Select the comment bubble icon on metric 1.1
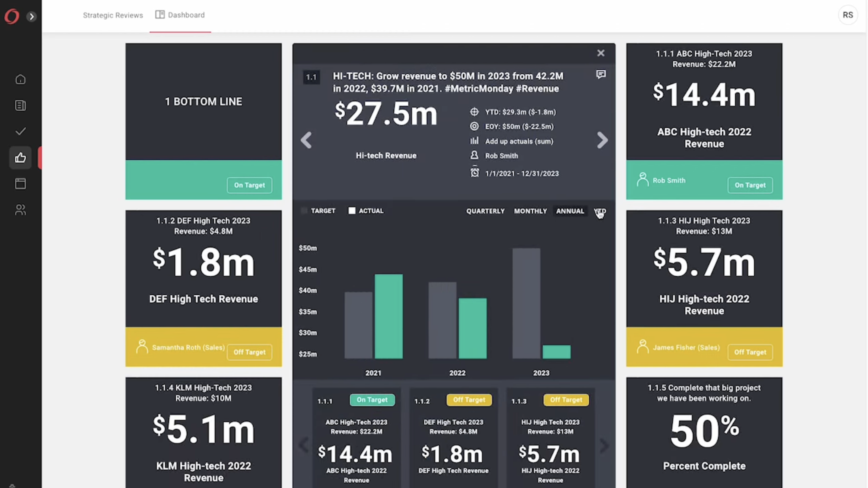 (600, 74)
